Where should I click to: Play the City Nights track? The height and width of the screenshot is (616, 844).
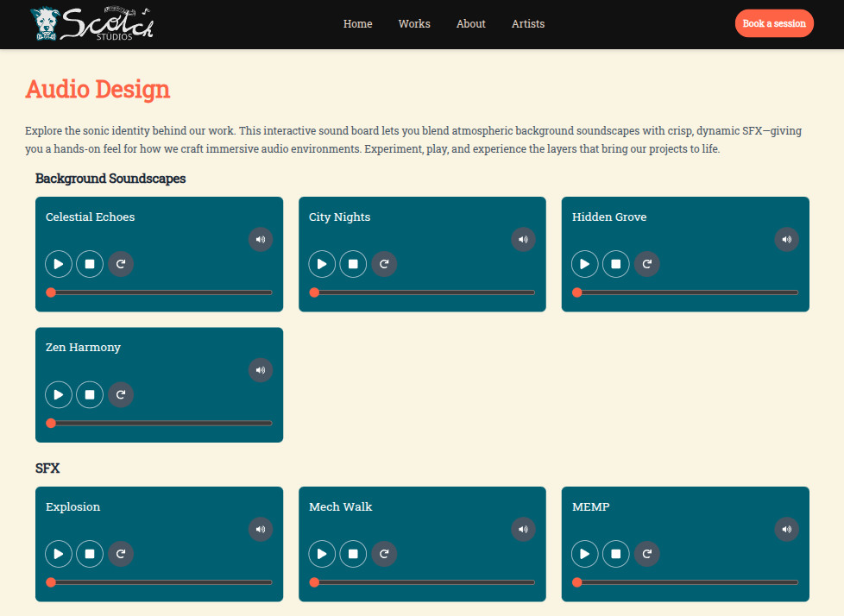click(x=322, y=264)
